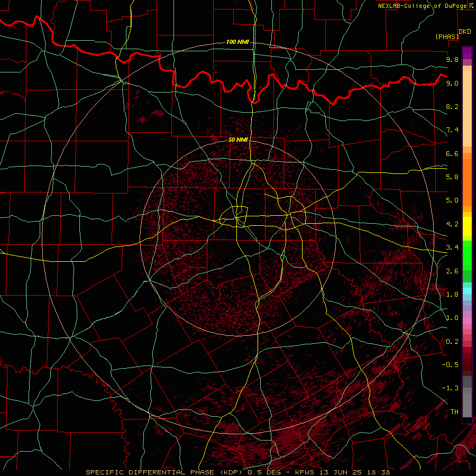Select the yellow segment of the color scale

pyautogui.click(x=467, y=226)
